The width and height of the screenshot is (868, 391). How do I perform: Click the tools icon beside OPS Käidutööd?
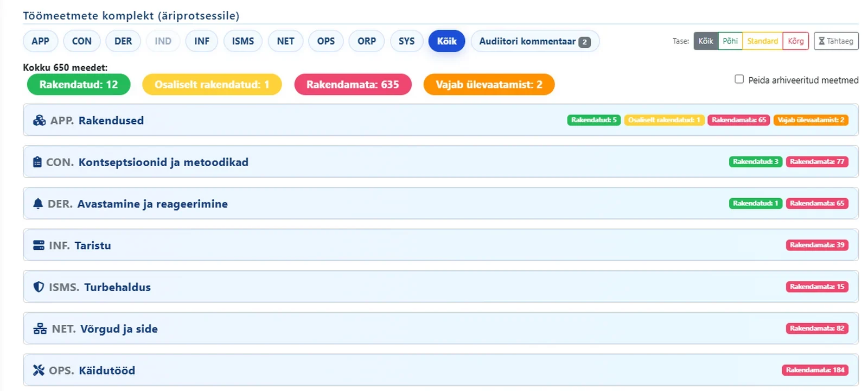[39, 370]
